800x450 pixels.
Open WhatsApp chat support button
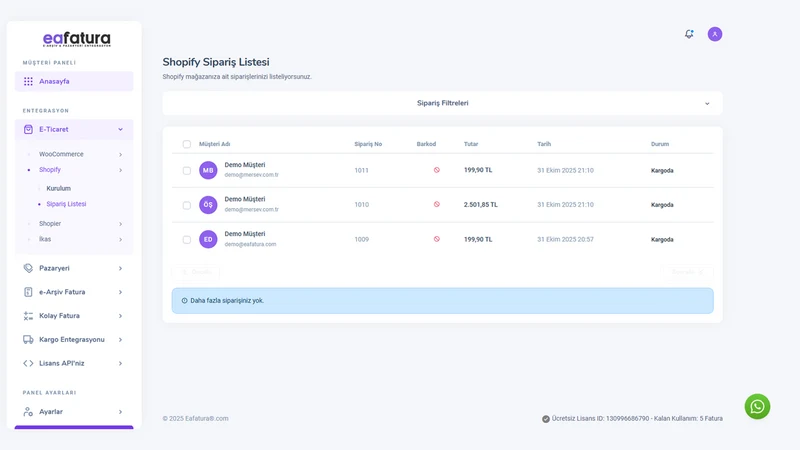click(x=757, y=407)
